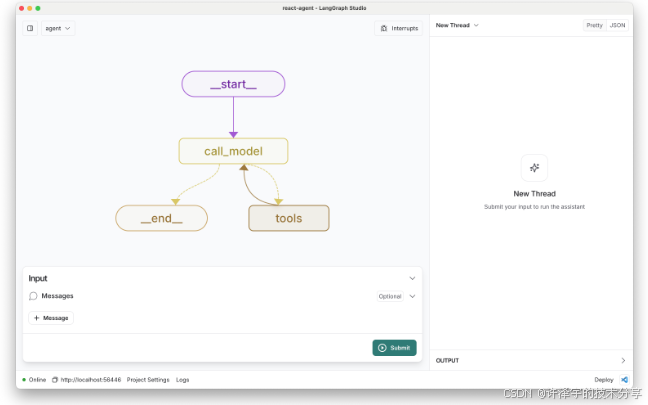Click the Deploy button
This screenshot has width=648, height=405.
(604, 380)
